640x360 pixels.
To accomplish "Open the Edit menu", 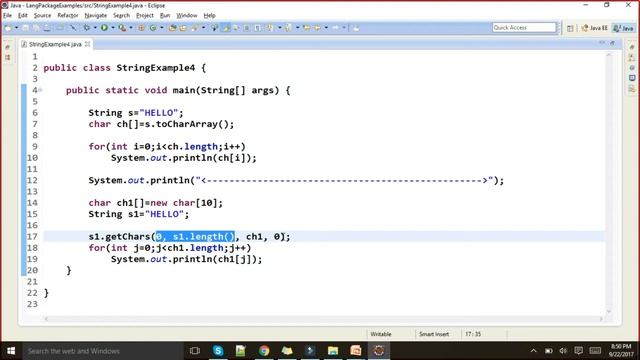I will click(x=22, y=16).
